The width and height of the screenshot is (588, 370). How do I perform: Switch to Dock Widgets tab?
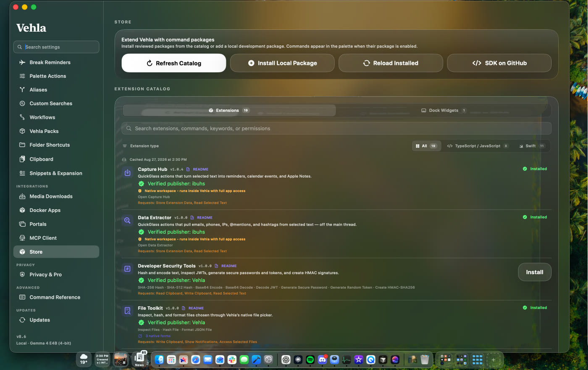pos(444,111)
